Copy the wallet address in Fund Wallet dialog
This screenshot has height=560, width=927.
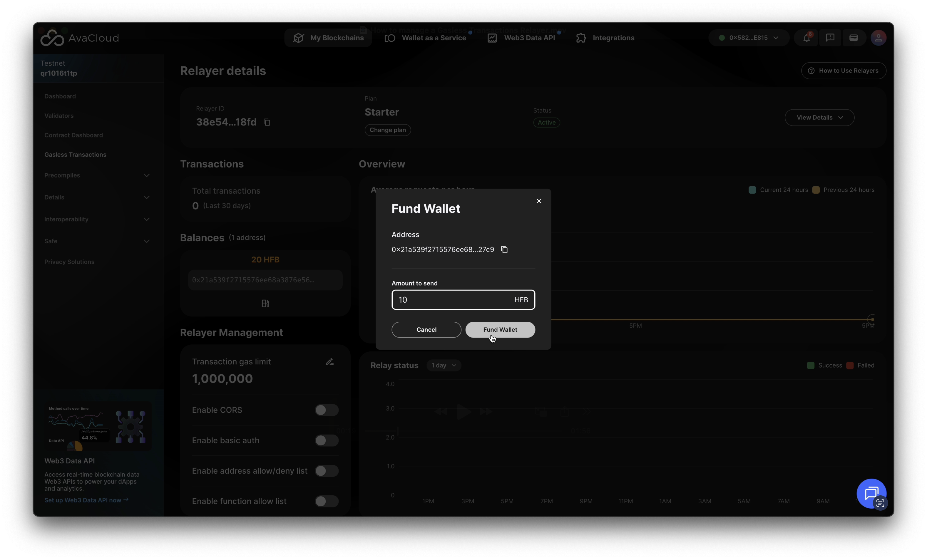[x=505, y=250]
